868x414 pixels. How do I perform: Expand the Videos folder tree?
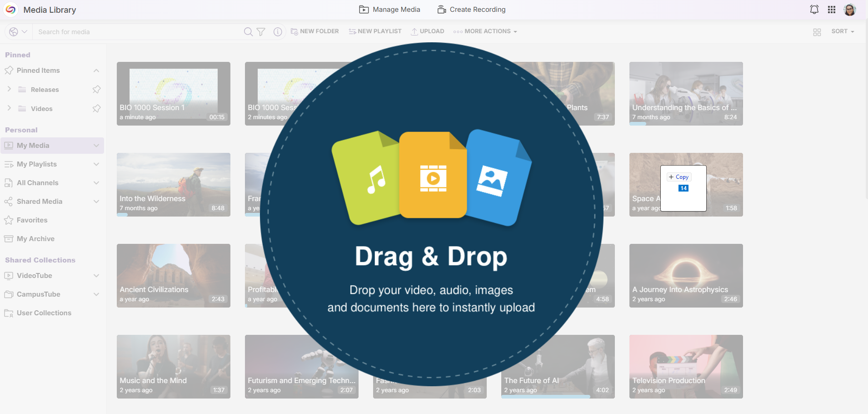point(9,108)
